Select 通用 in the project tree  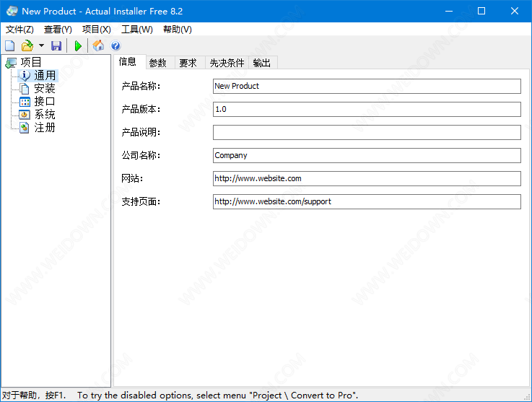click(x=45, y=75)
